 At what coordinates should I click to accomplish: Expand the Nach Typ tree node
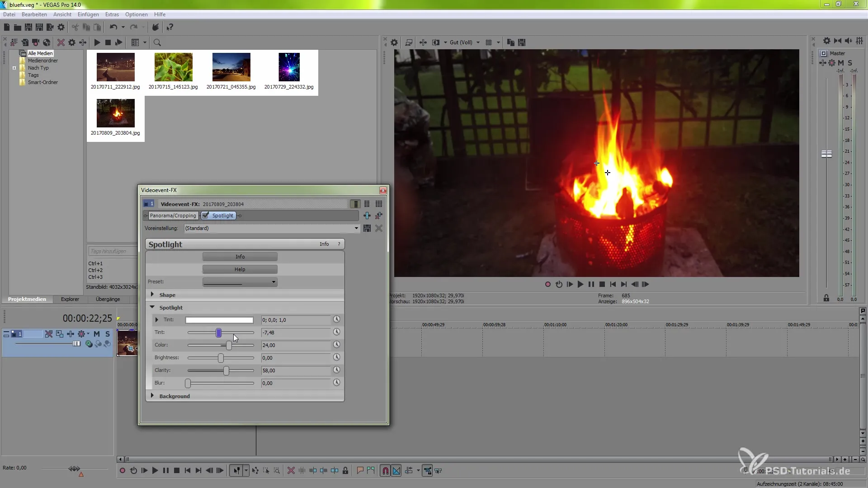click(x=14, y=68)
